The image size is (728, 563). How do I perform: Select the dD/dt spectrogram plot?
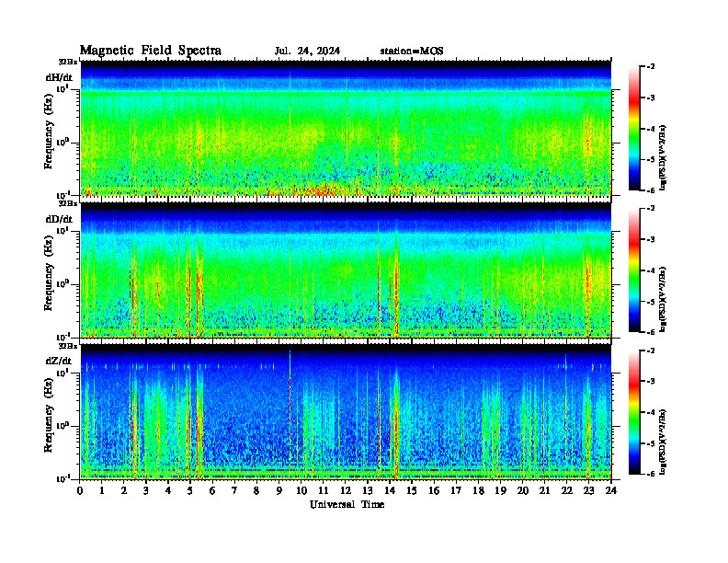[x=346, y=270]
